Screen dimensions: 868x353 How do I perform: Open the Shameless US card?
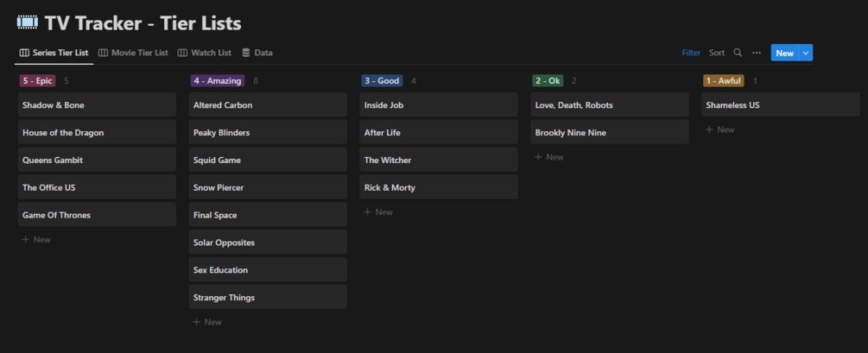781,105
